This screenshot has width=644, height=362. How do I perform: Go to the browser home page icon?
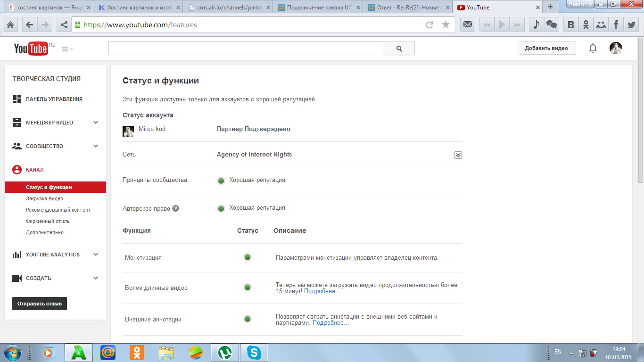point(10,25)
